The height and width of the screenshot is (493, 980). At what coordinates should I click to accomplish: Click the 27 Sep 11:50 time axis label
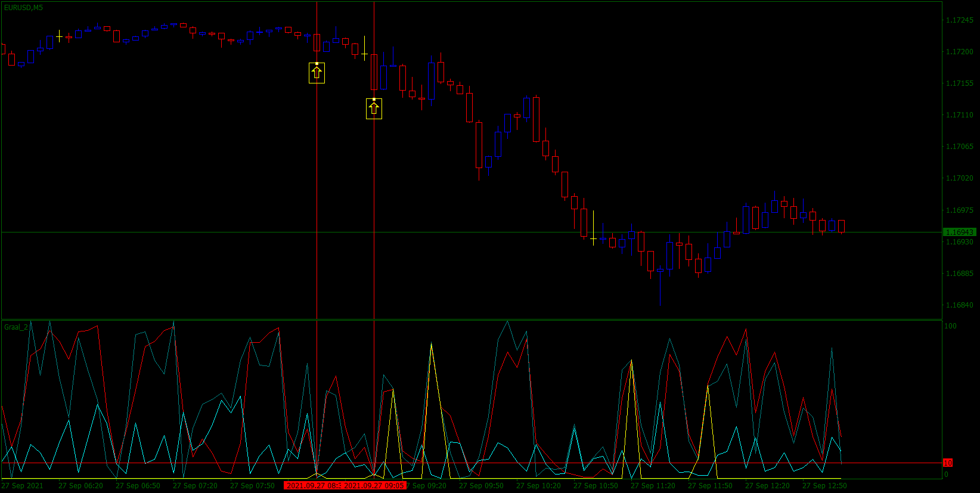point(710,486)
